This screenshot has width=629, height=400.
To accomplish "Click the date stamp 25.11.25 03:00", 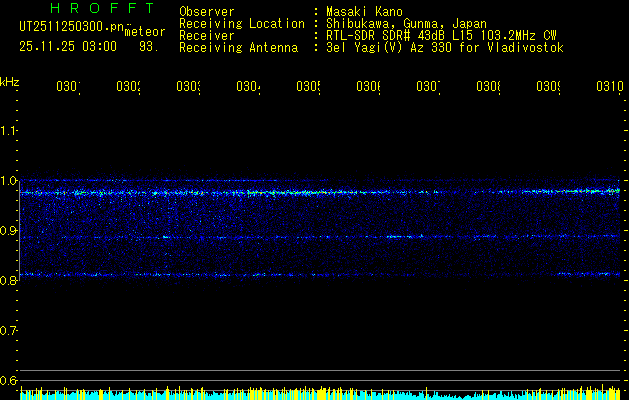I will pyautogui.click(x=68, y=47).
